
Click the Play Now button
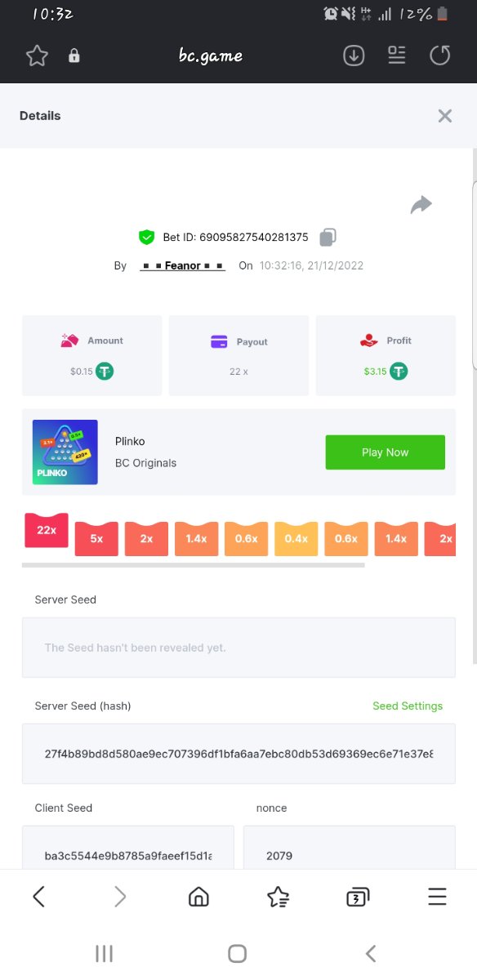tap(386, 452)
